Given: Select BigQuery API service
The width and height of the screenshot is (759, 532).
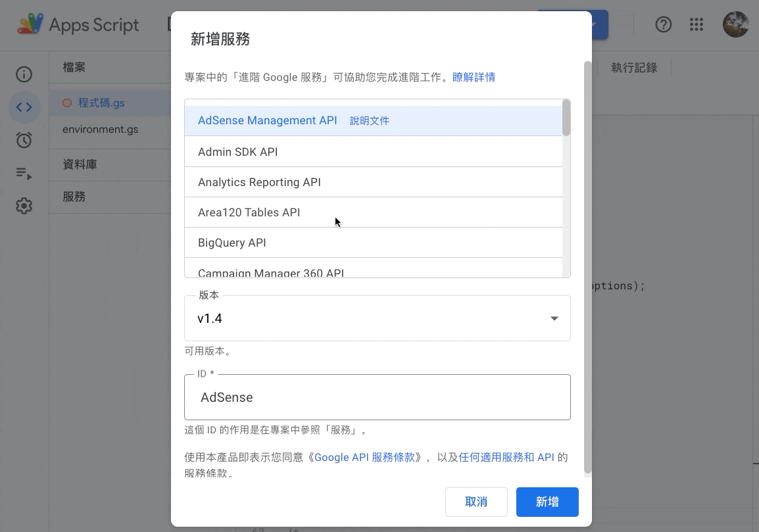Looking at the screenshot, I should pos(373,243).
